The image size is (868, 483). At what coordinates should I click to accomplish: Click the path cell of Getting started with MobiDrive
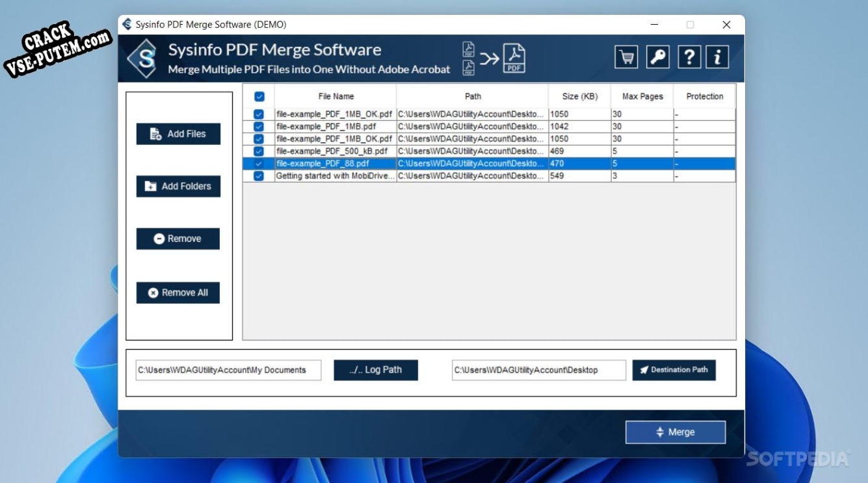(x=473, y=176)
